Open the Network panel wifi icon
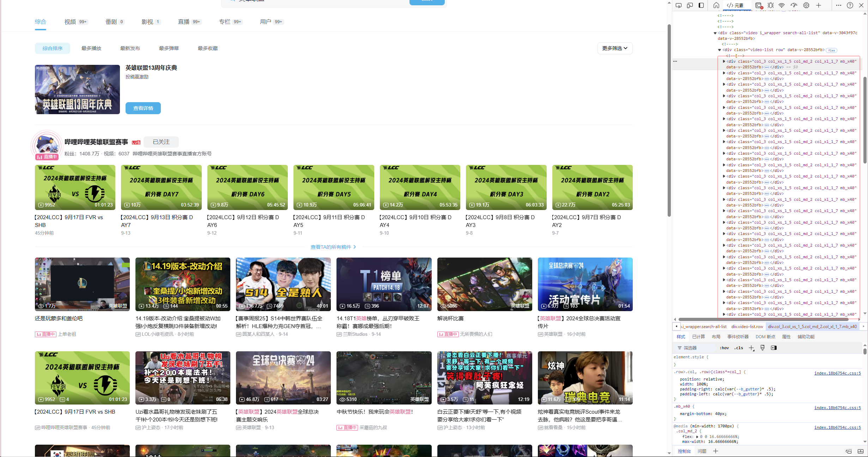This screenshot has width=868, height=457. click(x=782, y=5)
